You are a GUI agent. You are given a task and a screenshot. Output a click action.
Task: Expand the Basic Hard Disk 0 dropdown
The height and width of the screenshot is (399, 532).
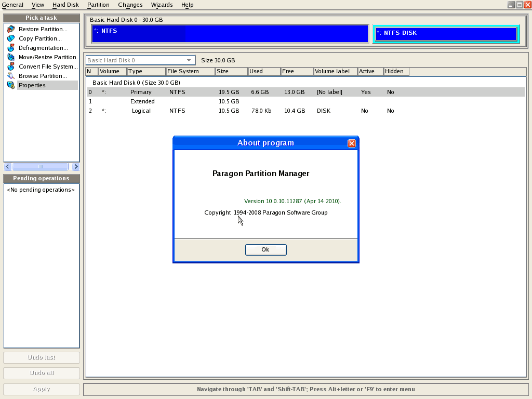point(189,60)
